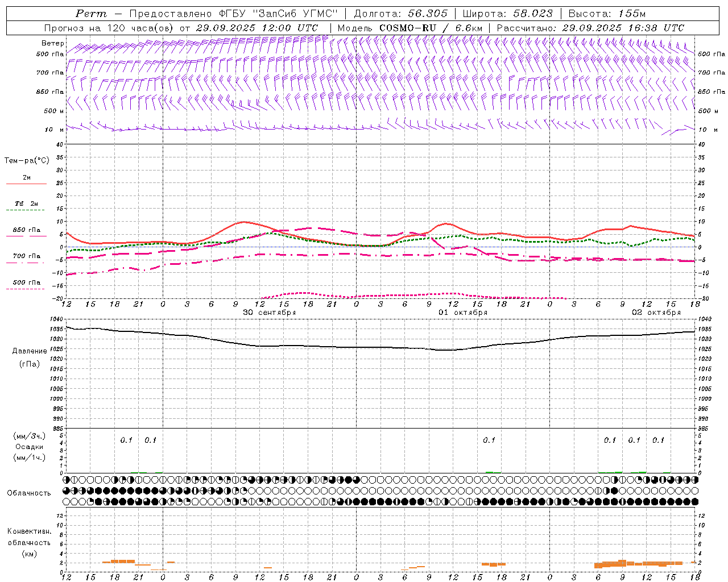Click the "Облачность" cloud cover row label
The height and width of the screenshot is (582, 728).
tap(29, 493)
